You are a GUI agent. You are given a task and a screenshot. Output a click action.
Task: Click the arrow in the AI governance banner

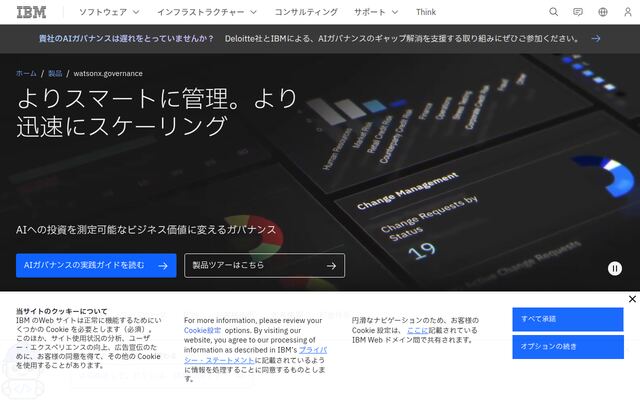(596, 38)
